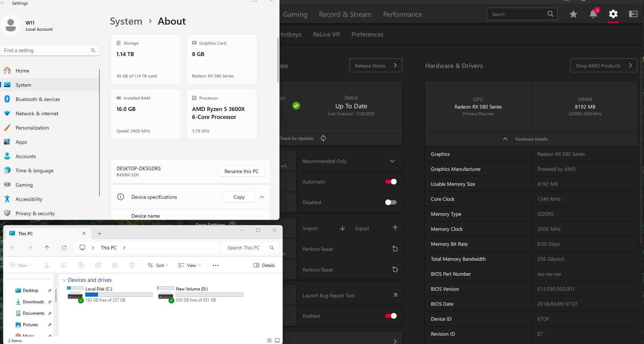Collapse Devices and drives group
This screenshot has height=344, width=644.
tap(64, 280)
